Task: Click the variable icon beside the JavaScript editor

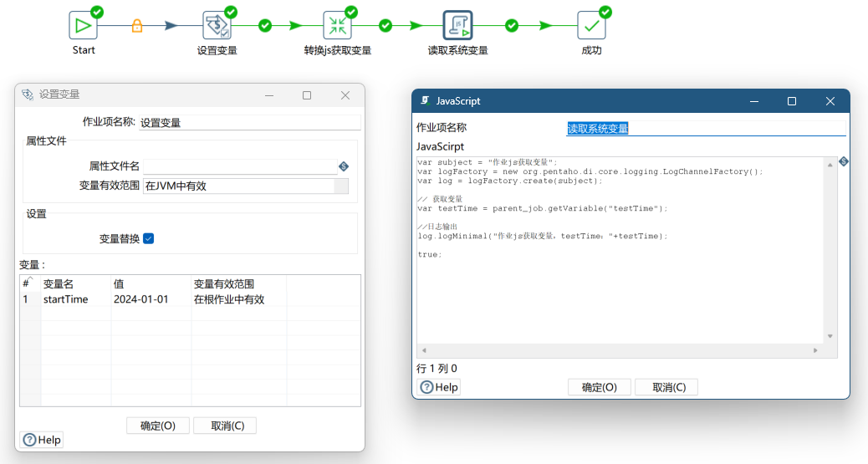Action: [x=844, y=161]
